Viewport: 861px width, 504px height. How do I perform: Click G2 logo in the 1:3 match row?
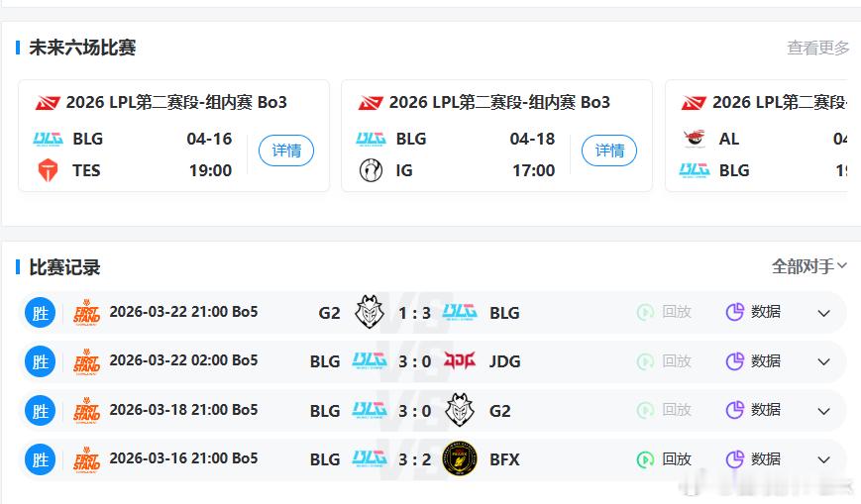pos(369,312)
